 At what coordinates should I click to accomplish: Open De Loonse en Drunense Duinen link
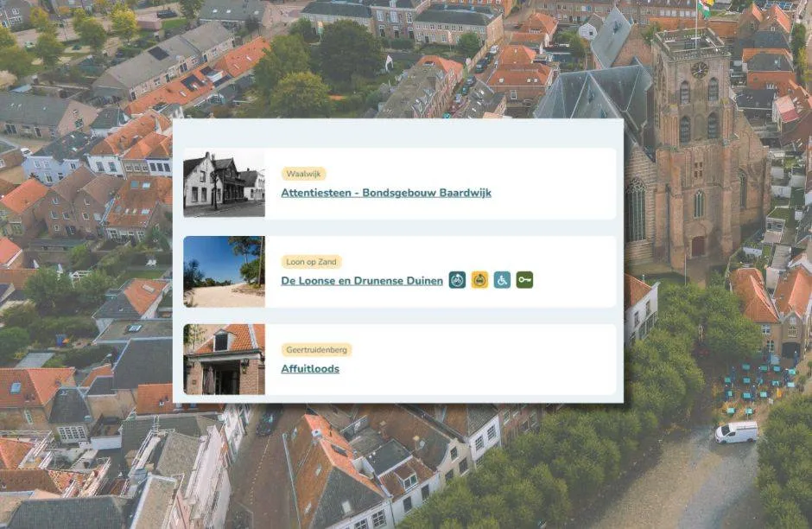(360, 281)
